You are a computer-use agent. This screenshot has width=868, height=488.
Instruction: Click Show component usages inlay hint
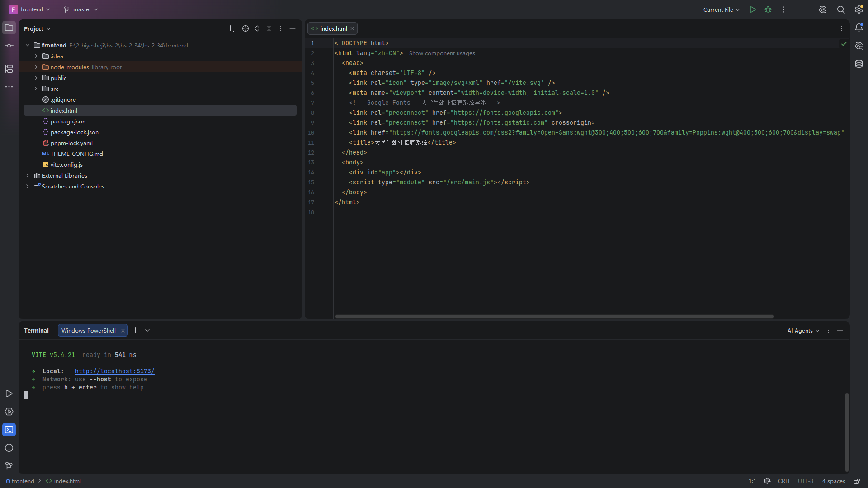(442, 53)
